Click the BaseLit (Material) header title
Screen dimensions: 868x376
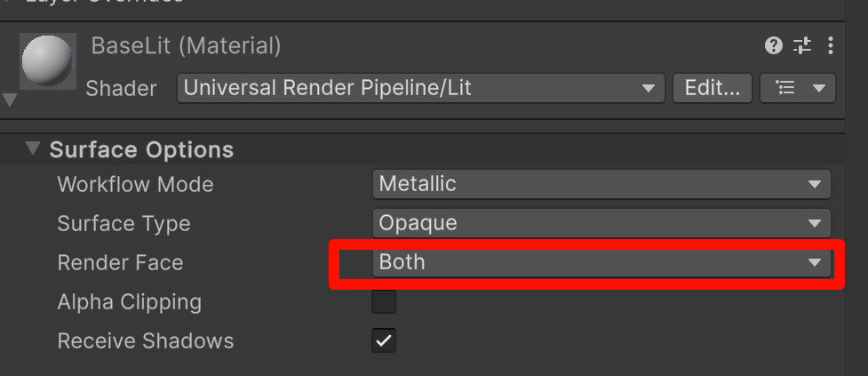pyautogui.click(x=186, y=45)
